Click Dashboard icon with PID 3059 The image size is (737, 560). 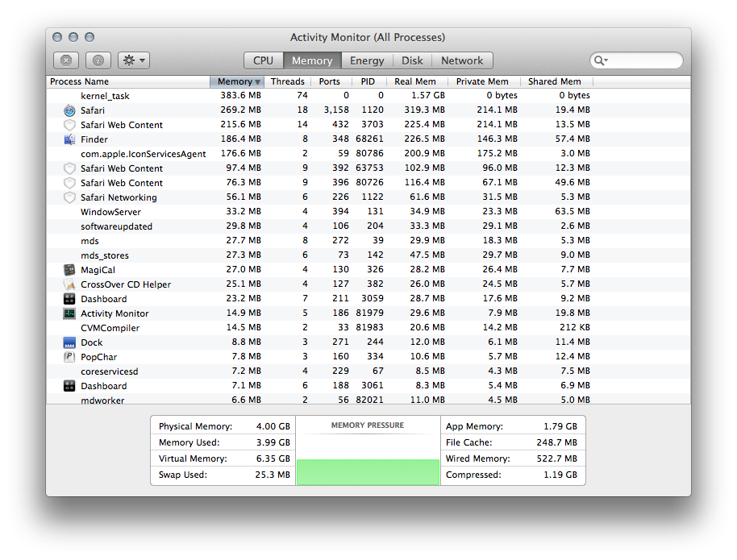tap(69, 299)
